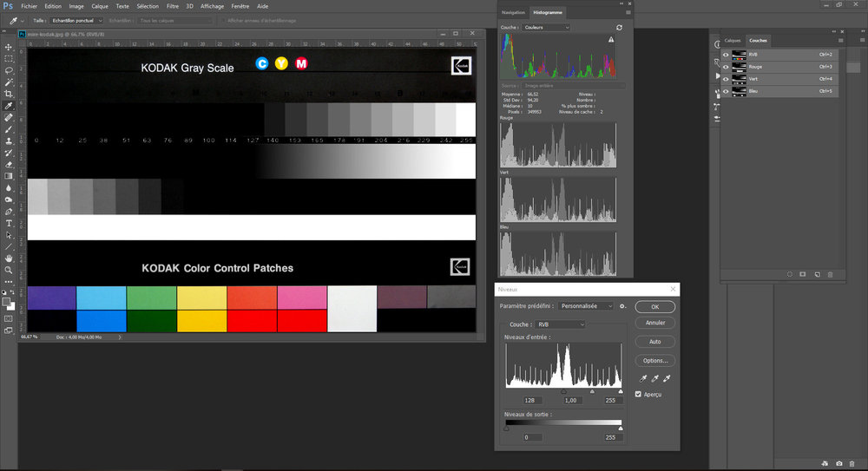The height and width of the screenshot is (471, 868).
Task: Select the Move tool
Action: pyautogui.click(x=9, y=47)
